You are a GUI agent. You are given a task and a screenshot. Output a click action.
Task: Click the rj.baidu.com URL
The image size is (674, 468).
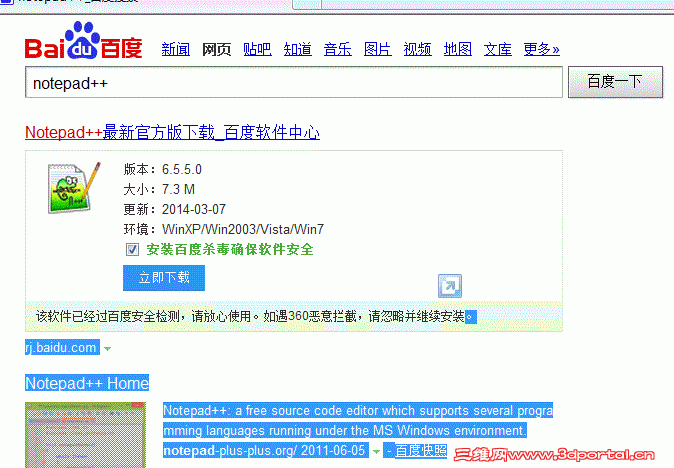[62, 347]
